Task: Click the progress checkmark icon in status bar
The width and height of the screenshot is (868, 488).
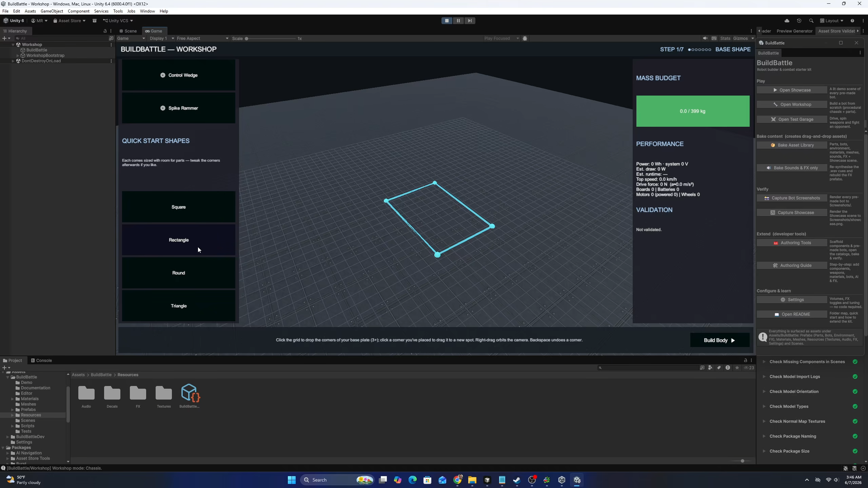Action: (863, 468)
